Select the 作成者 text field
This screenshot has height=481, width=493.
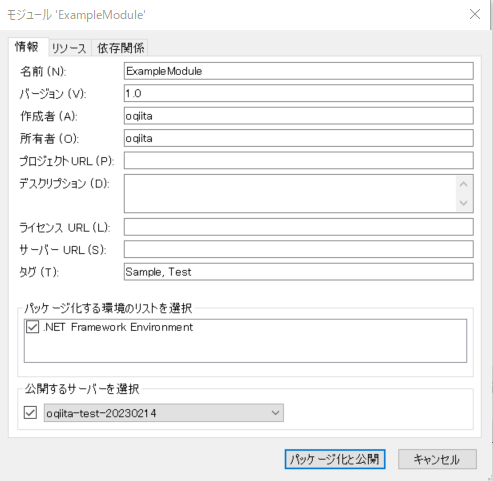point(299,116)
